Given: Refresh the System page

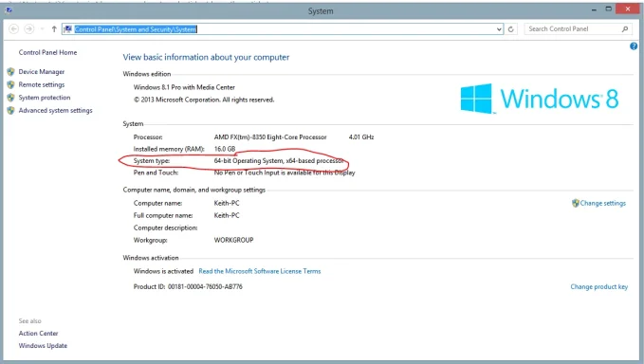Looking at the screenshot, I should [x=511, y=29].
